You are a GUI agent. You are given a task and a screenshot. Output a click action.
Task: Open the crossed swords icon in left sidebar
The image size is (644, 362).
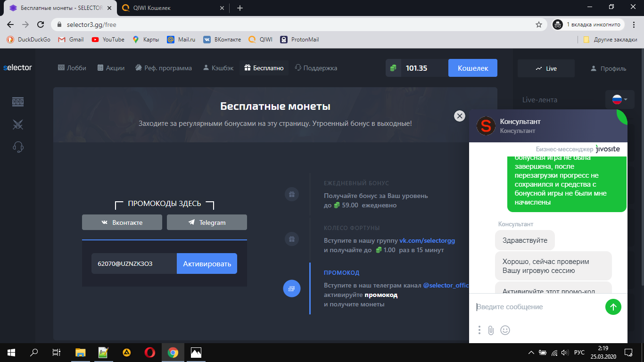point(18,124)
